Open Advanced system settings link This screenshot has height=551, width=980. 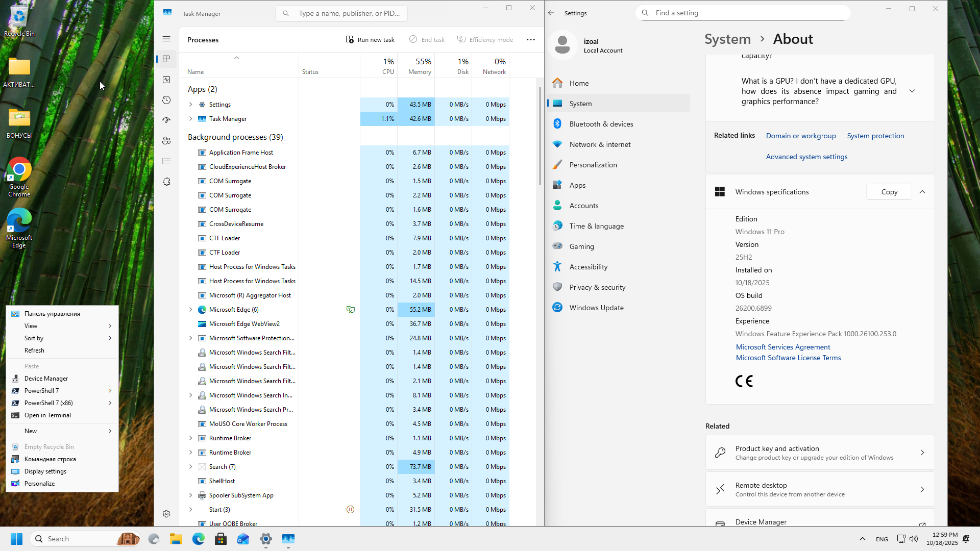pos(806,157)
